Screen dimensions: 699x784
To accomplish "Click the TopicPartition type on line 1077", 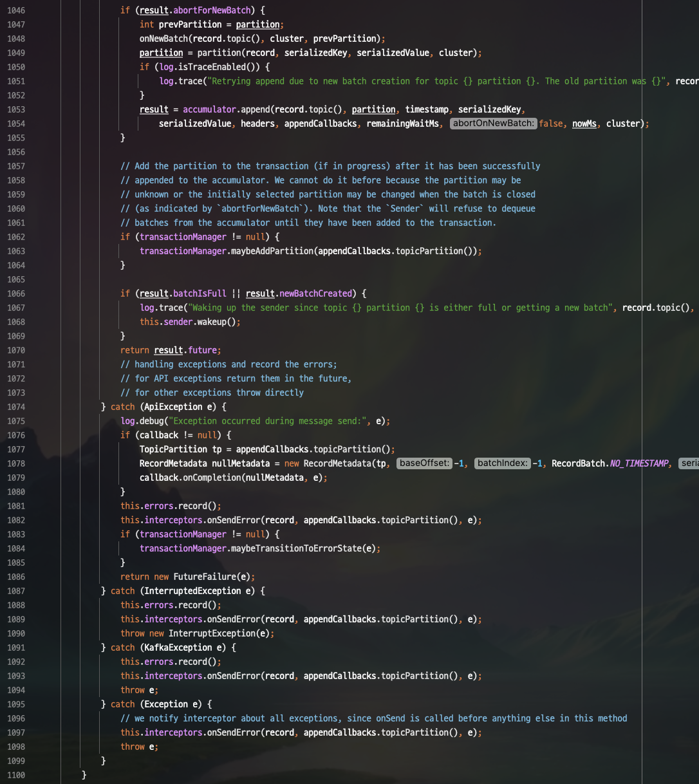I will click(173, 449).
